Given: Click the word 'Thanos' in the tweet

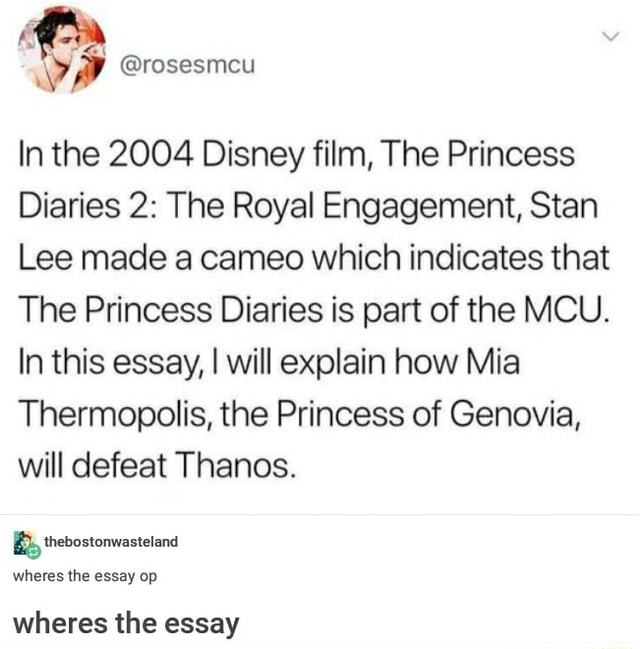Looking at the screenshot, I should point(238,466).
